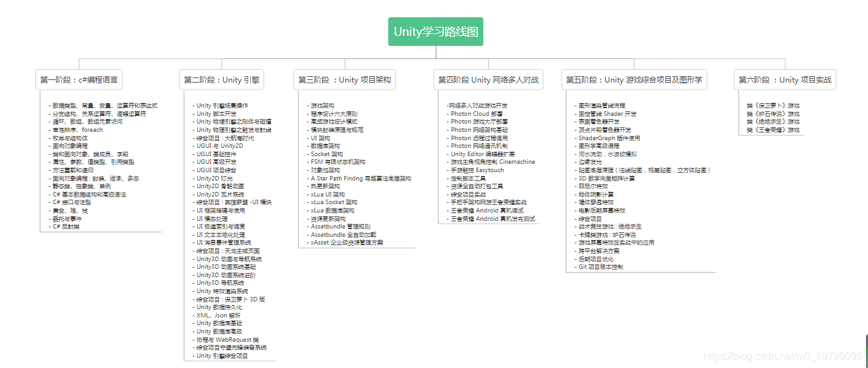Click the 'Unity3D 动画系统进阶' line
This screenshot has width=868, height=368.
coord(224,275)
